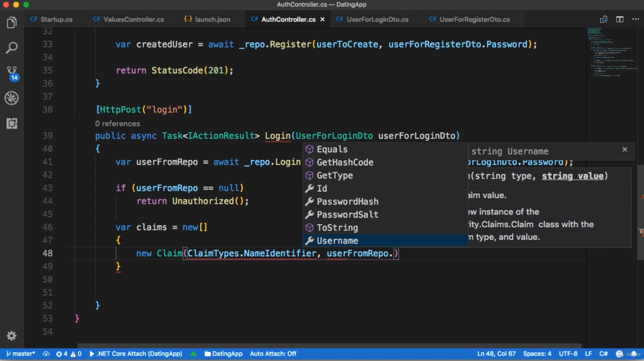The width and height of the screenshot is (644, 361).
Task: Click 'string Username' in details panel
Action: [x=509, y=151]
